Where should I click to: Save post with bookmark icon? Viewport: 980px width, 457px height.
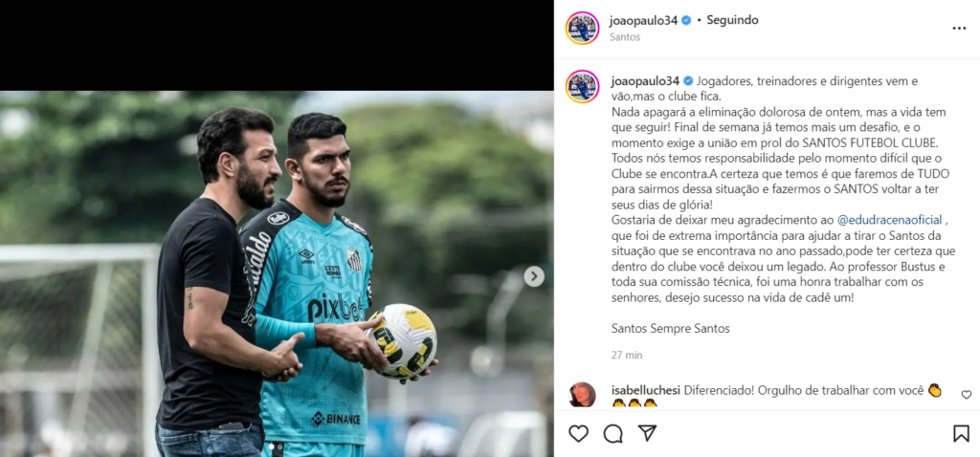coord(961,433)
